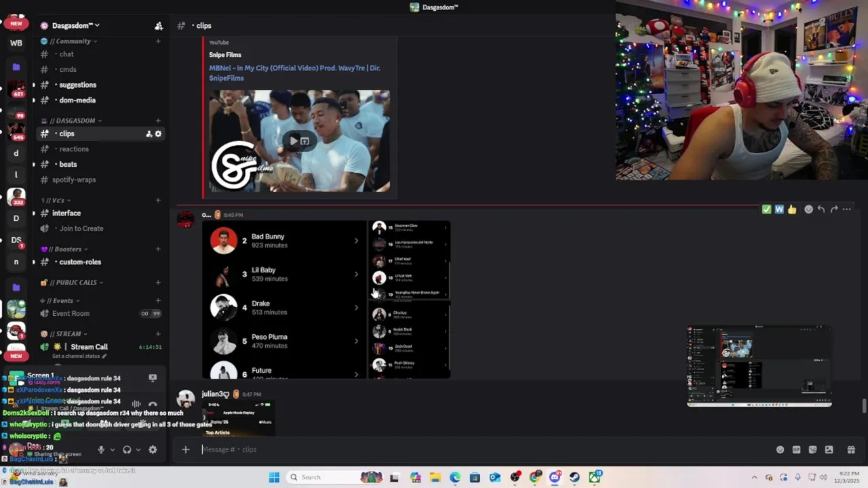The width and height of the screenshot is (868, 488).
Task: Click Microsoft Edge icon in taskbar
Action: pos(455,477)
